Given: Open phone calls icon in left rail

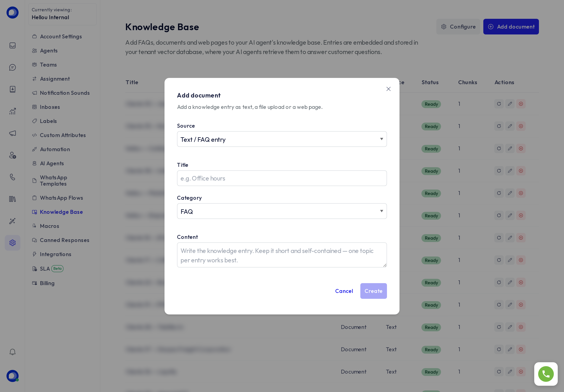Looking at the screenshot, I should click(13, 177).
